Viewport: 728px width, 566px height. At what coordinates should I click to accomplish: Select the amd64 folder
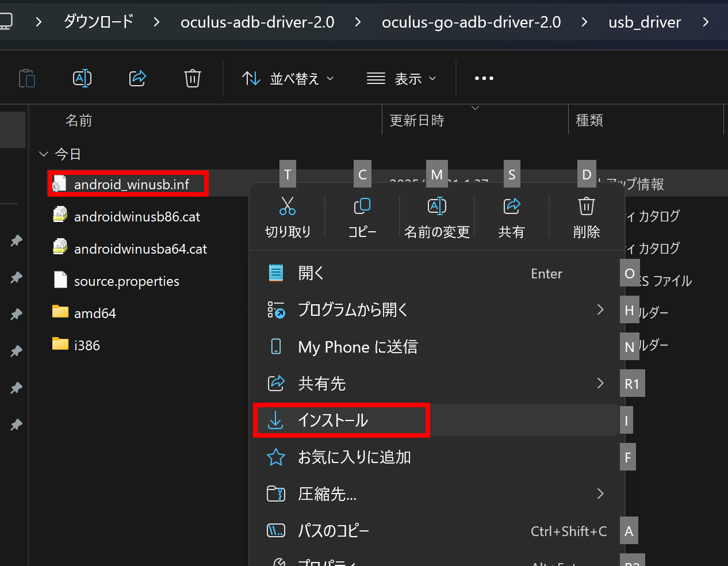(95, 313)
